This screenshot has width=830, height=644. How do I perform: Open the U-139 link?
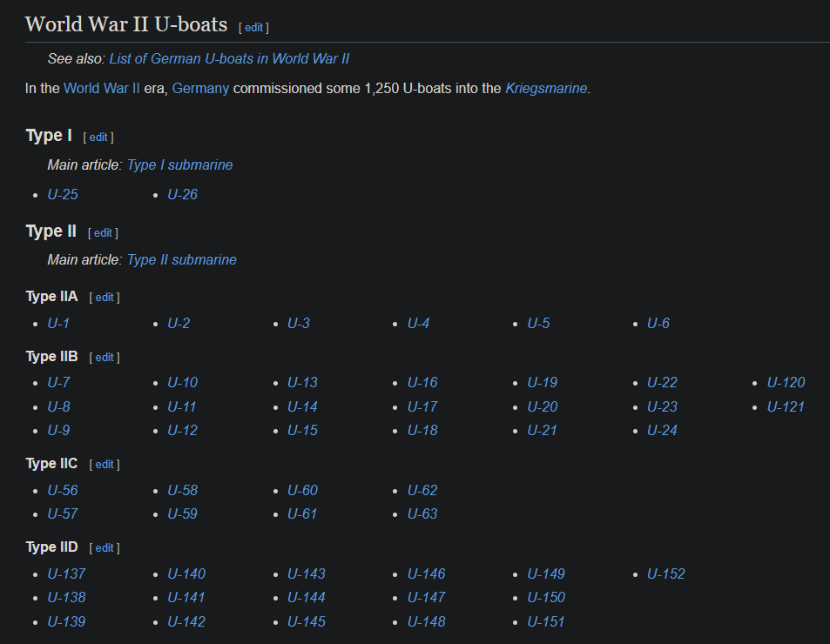click(67, 621)
